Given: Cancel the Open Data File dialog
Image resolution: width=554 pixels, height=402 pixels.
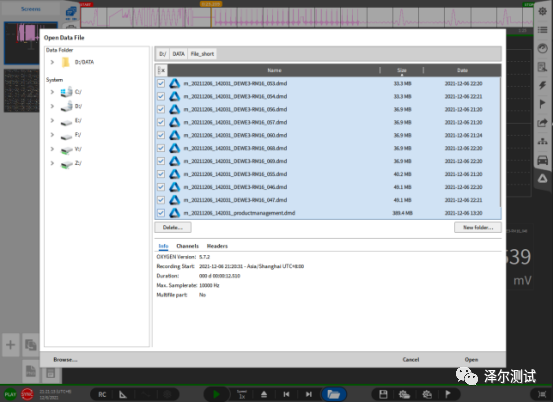Looking at the screenshot, I should pos(411,360).
